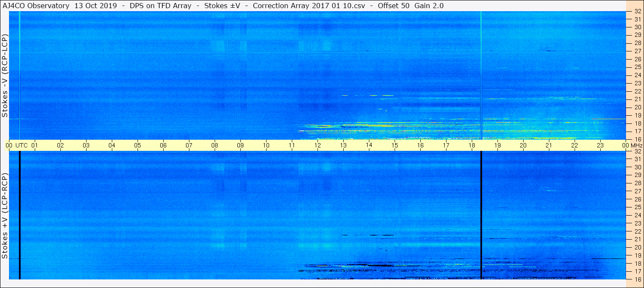Image resolution: width=644 pixels, height=288 pixels.
Task: Click the 'Stokes +V (LCP-RCP)' axis label
Action: coord(5,216)
